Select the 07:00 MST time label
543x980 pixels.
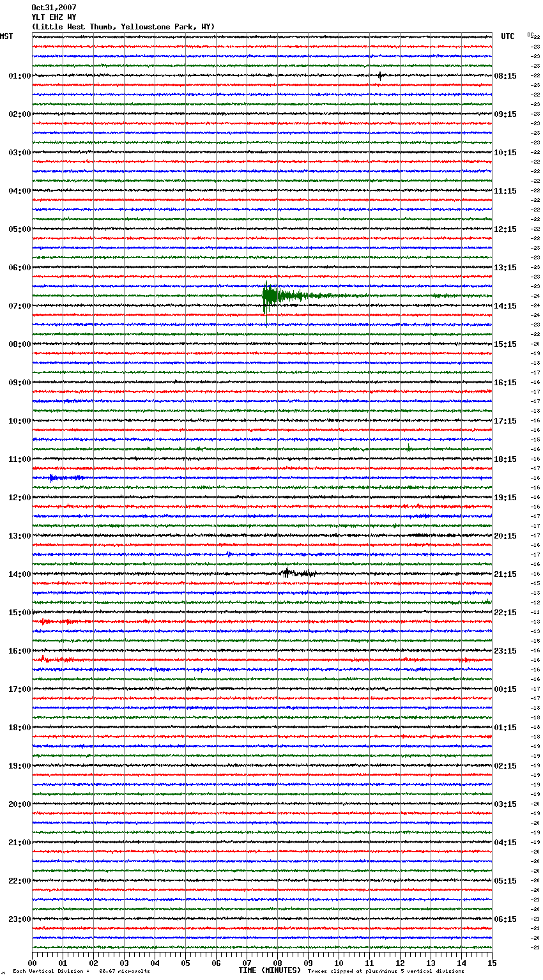click(x=20, y=306)
